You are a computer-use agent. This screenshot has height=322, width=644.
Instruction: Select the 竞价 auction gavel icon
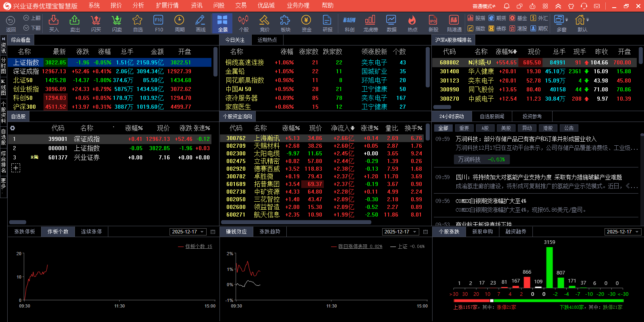[264, 23]
